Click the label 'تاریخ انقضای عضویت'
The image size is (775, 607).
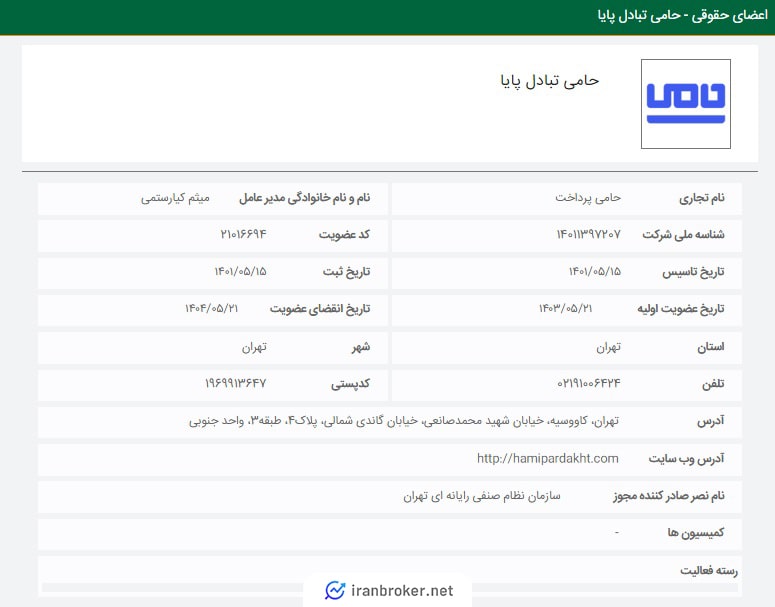(320, 309)
